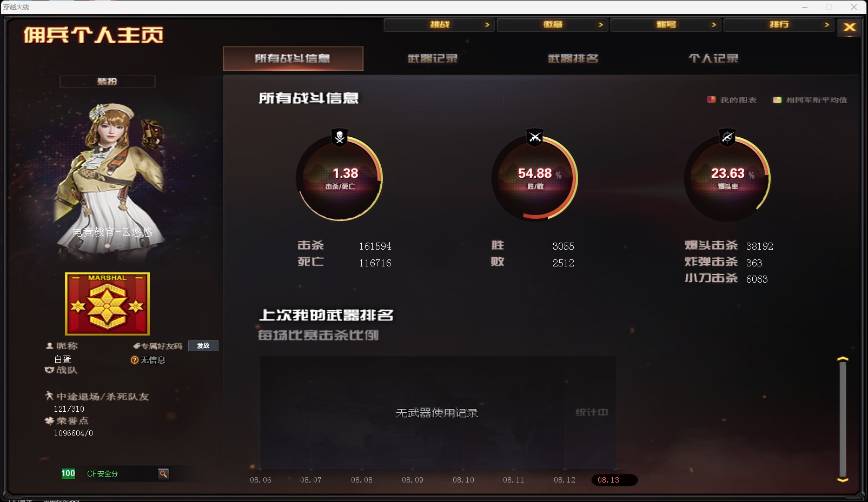
Task: Expand the 排行 menu arrow
Action: 826,25
